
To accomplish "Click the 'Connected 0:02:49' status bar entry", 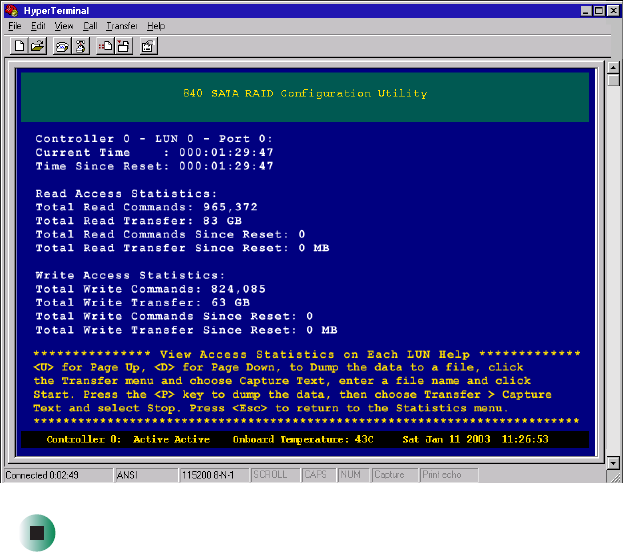I will [x=58, y=475].
